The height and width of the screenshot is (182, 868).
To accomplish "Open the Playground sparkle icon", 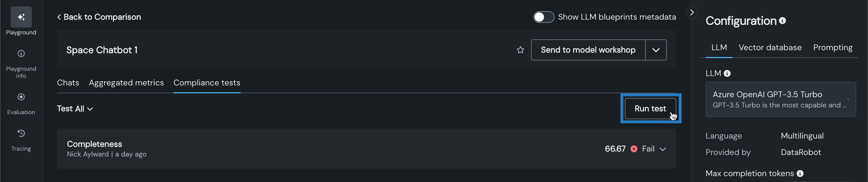I will pos(21,17).
